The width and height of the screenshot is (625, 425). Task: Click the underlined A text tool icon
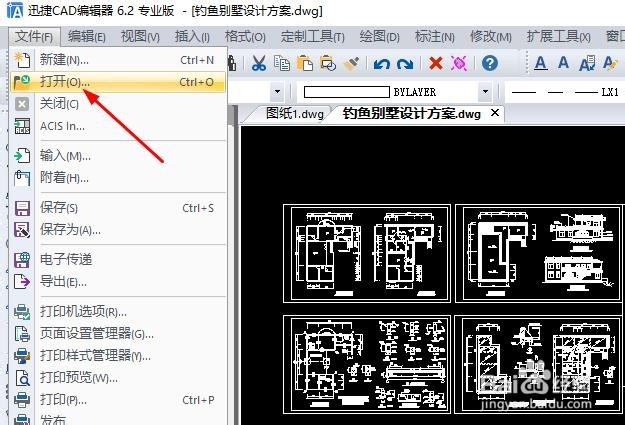540,63
